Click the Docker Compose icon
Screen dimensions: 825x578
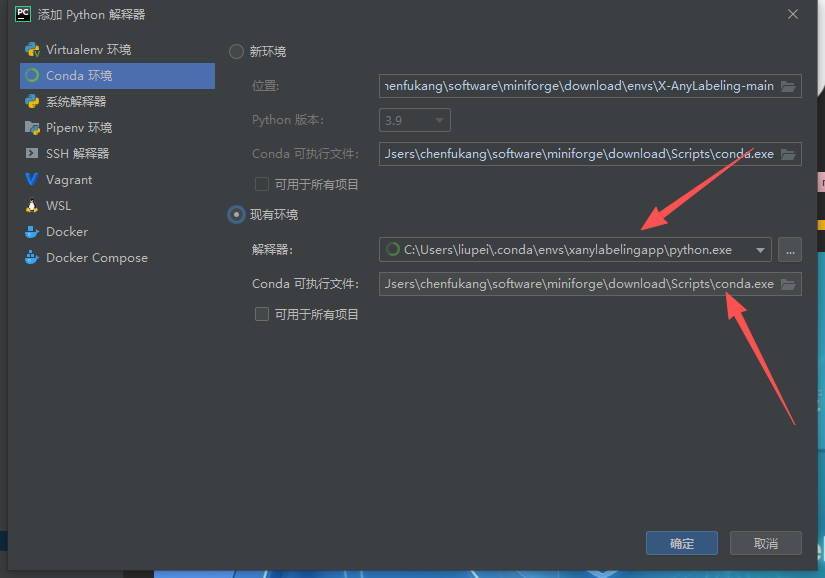32,258
